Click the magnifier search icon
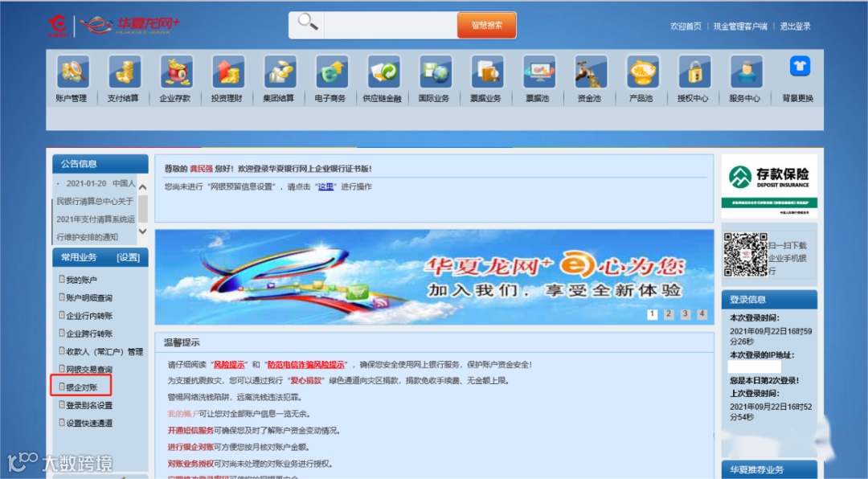The height and width of the screenshot is (479, 868). (307, 23)
